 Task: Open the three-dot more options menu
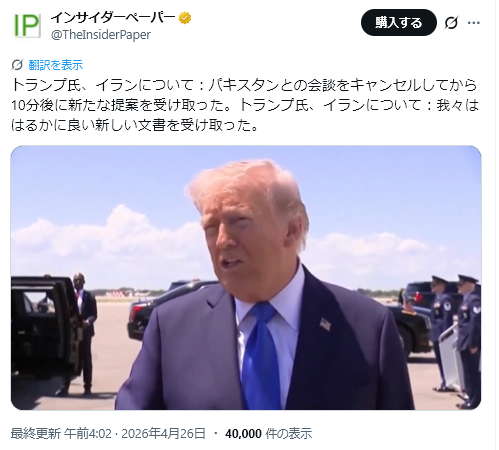(x=474, y=23)
